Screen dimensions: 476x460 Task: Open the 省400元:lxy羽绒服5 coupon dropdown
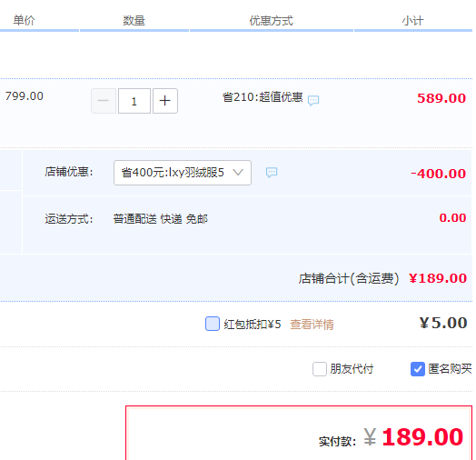click(183, 173)
